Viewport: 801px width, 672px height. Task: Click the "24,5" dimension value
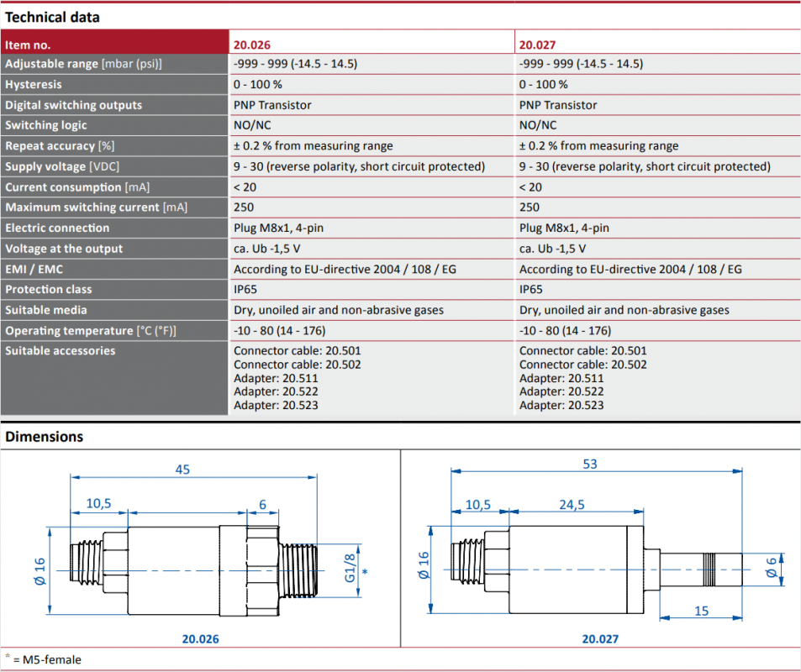point(572,505)
